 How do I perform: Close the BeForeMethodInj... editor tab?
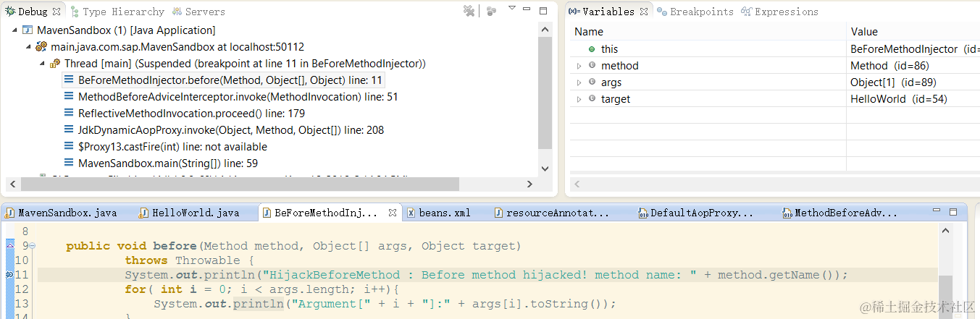[x=393, y=213]
